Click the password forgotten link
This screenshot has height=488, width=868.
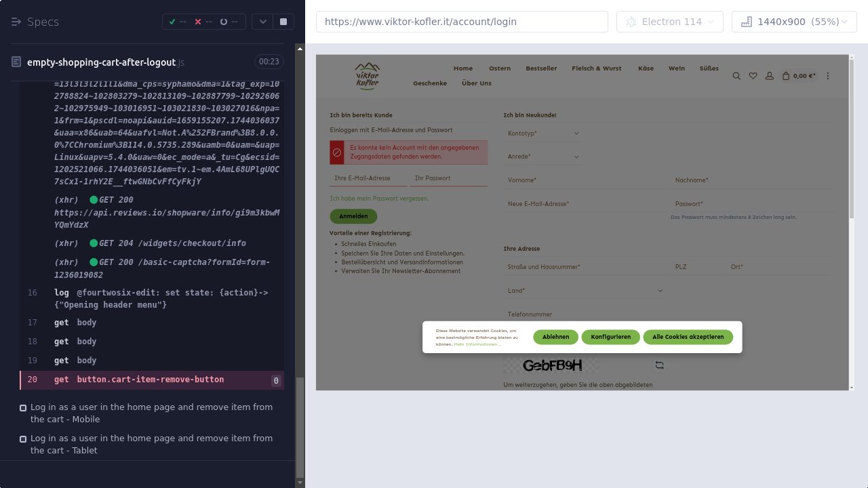coord(379,199)
